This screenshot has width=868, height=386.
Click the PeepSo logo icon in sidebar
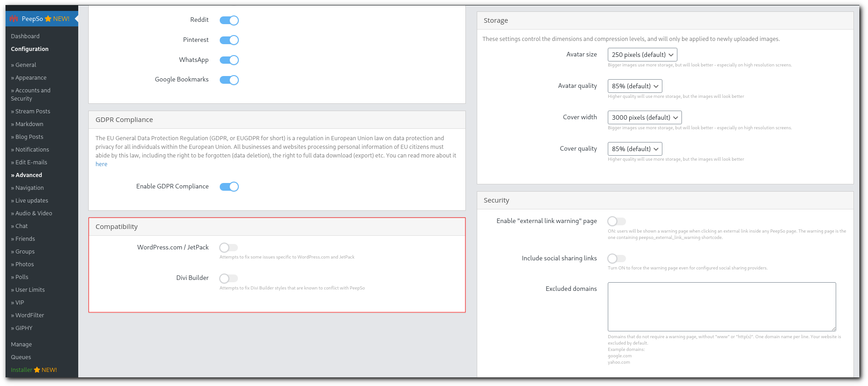point(14,19)
